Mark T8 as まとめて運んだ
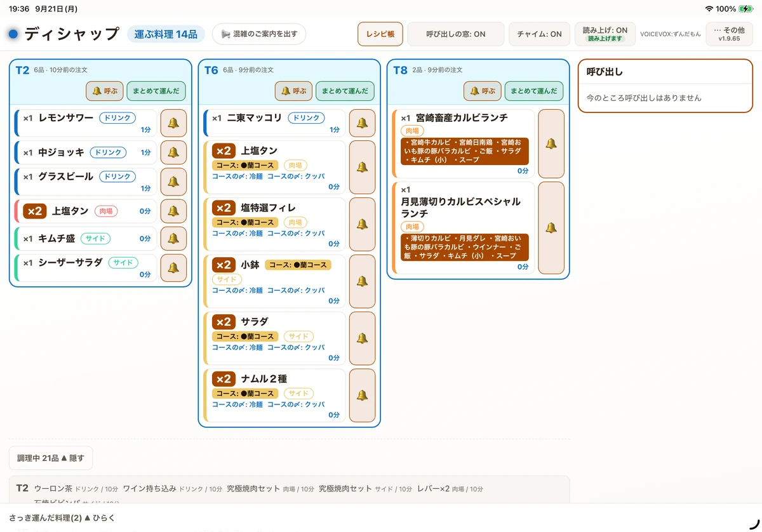The image size is (762, 532). pos(534,91)
